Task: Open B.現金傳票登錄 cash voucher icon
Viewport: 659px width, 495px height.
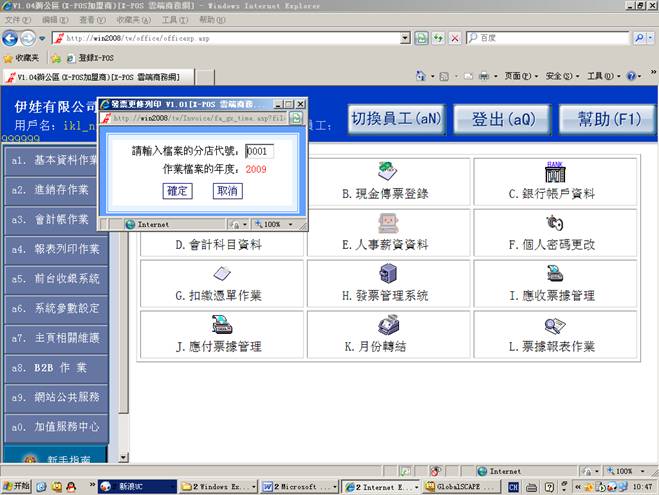Action: click(x=386, y=170)
